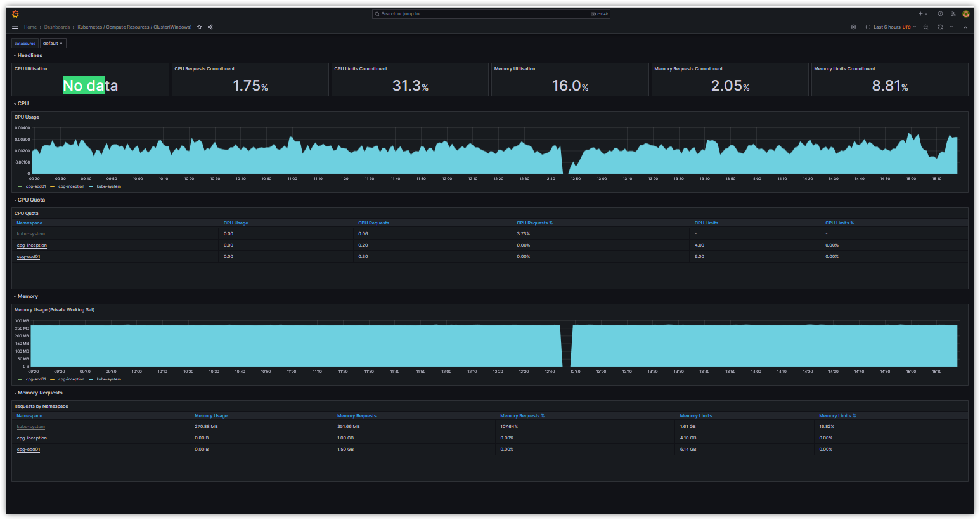Open the create menu next to the plus sign
The image size is (980, 520).
[922, 13]
